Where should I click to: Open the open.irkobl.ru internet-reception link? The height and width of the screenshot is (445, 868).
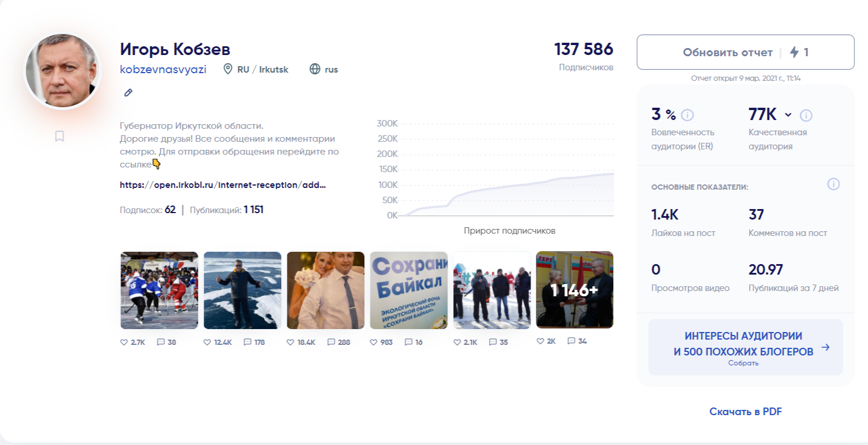tap(223, 184)
